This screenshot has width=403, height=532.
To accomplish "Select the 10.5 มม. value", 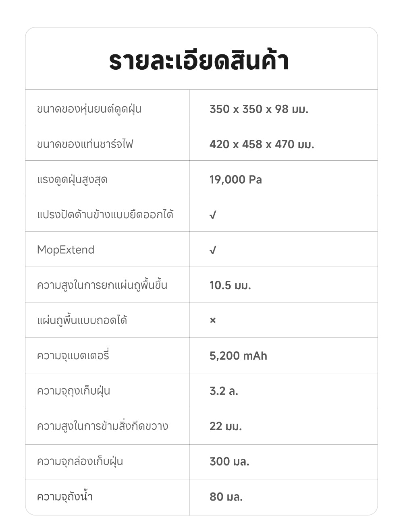I will (230, 285).
